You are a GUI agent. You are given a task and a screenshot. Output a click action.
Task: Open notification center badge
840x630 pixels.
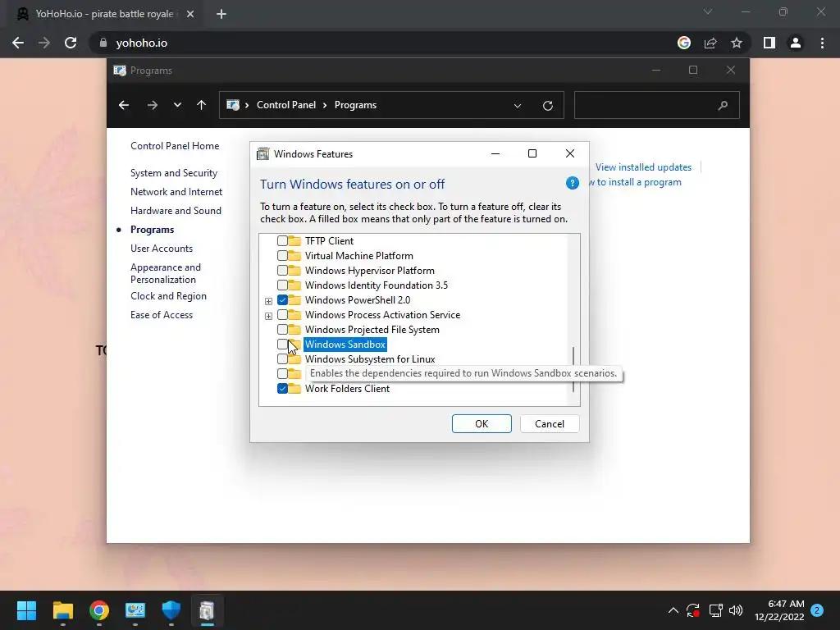[x=817, y=610]
